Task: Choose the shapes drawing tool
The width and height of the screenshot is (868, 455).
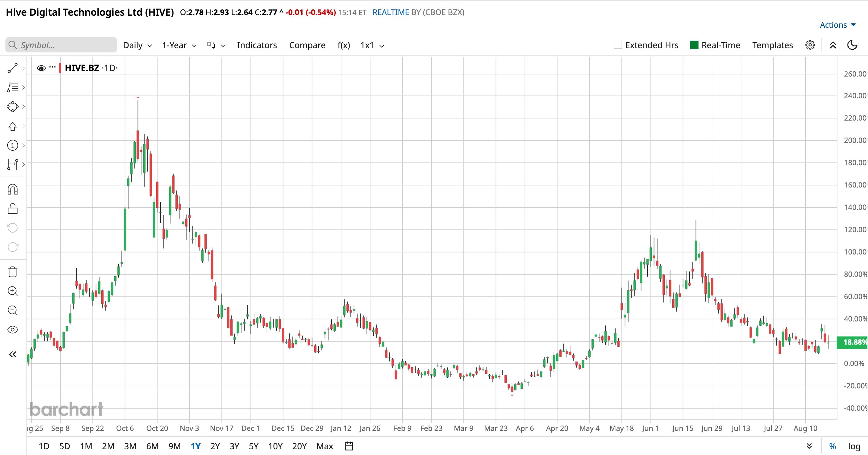Action: coord(12,107)
